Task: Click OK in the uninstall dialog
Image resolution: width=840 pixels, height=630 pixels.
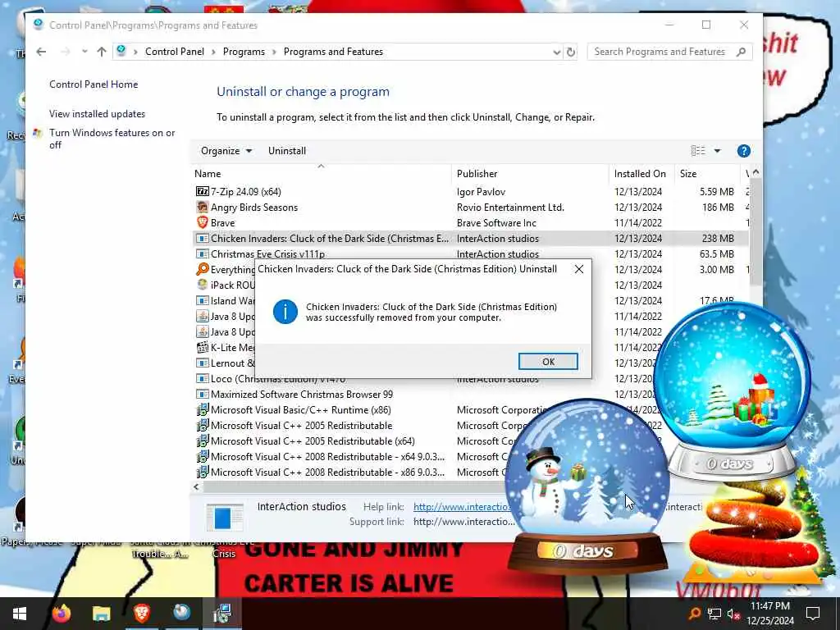Action: point(548,362)
